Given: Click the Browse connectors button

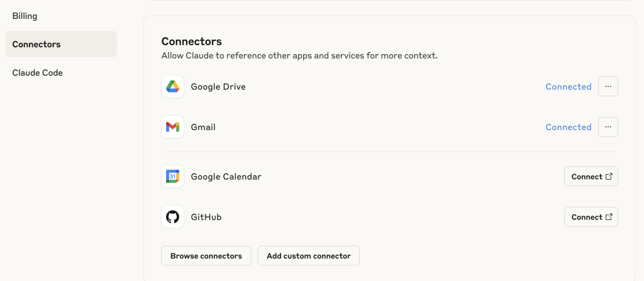Looking at the screenshot, I should click(x=206, y=256).
